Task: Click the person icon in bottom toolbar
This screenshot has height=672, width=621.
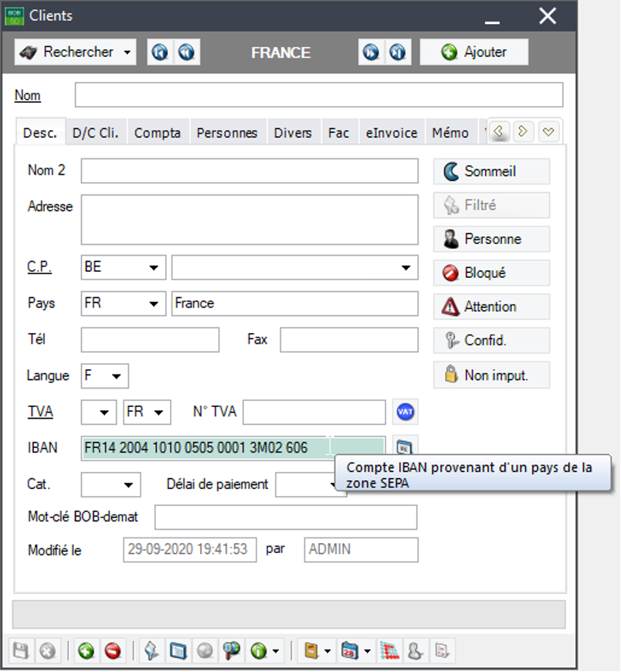Action: click(x=415, y=651)
